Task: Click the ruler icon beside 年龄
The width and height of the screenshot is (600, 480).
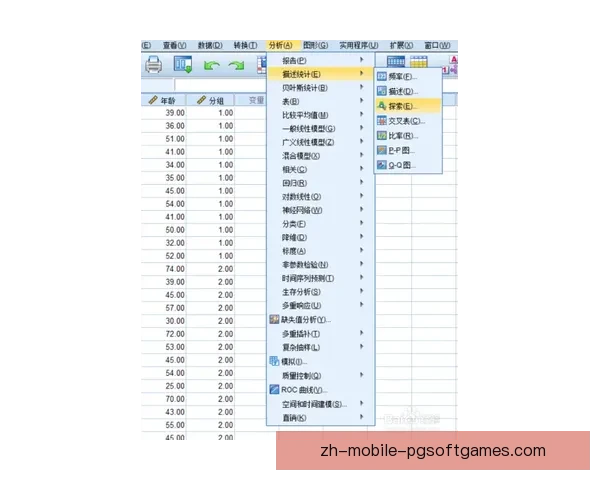Action: [153, 100]
